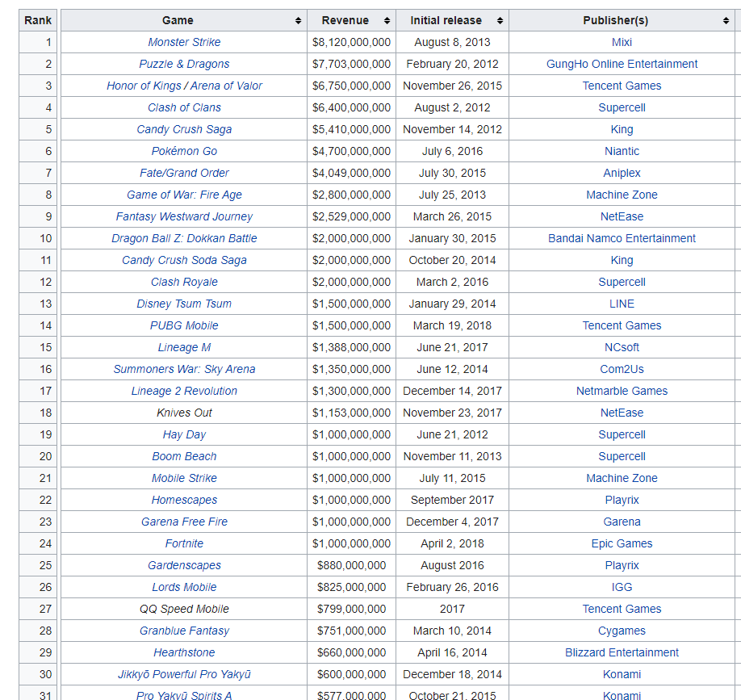This screenshot has height=700, width=741.
Task: Sort table by Revenue column arrows
Action: point(387,20)
